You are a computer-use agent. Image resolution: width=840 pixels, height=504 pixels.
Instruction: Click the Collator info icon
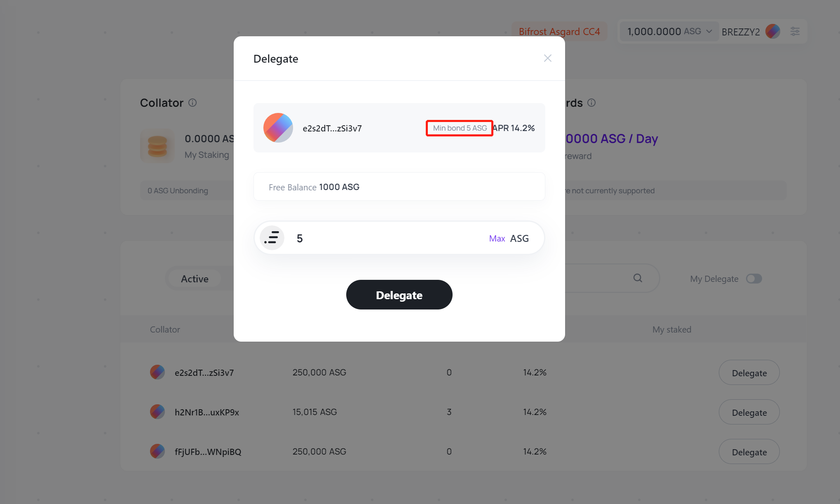point(192,103)
